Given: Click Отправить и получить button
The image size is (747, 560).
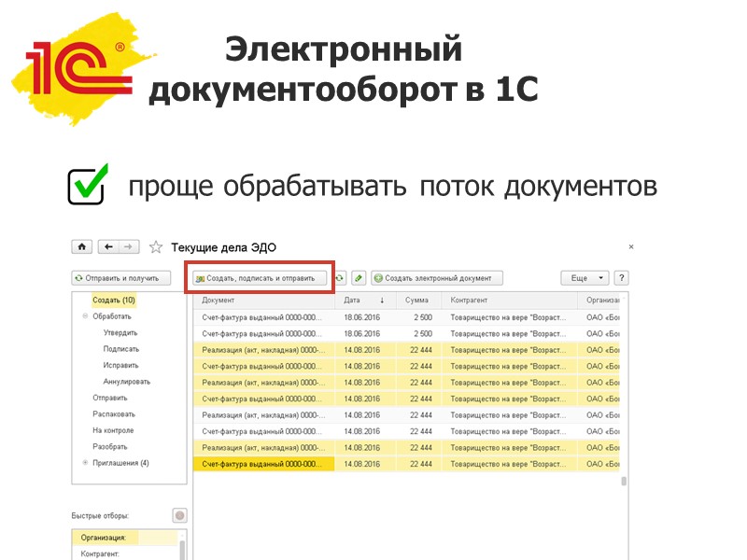Looking at the screenshot, I should click(x=121, y=278).
